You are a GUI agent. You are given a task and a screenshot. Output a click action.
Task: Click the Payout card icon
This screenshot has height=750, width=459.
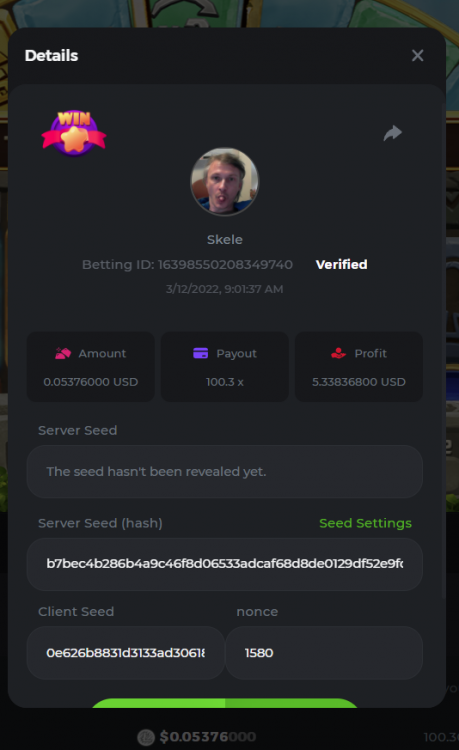coord(200,353)
